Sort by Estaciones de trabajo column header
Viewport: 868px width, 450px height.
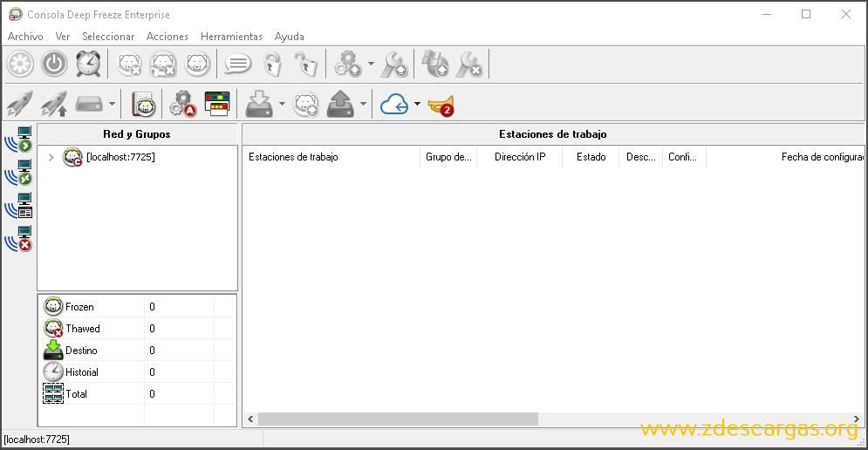pyautogui.click(x=331, y=157)
